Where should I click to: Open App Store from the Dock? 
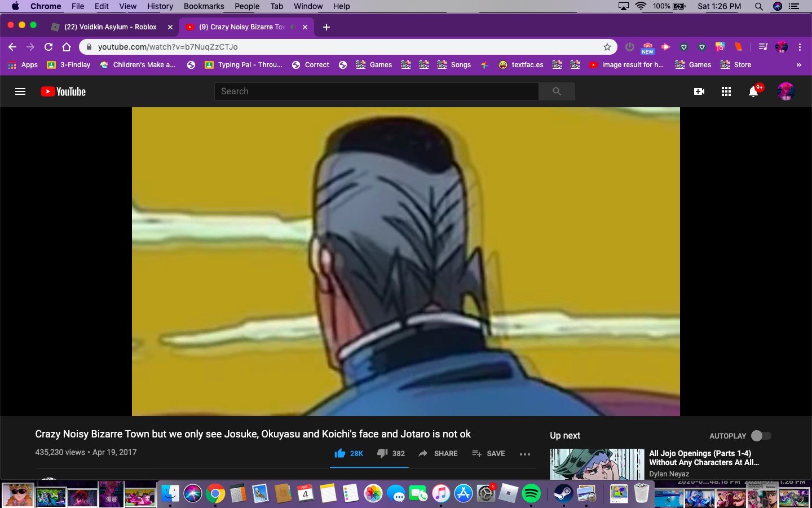click(x=464, y=493)
